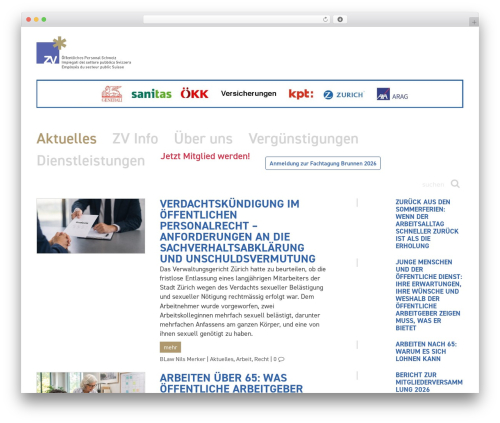Open the Über uns menu item
Screen dimensions: 500x423
click(x=203, y=138)
